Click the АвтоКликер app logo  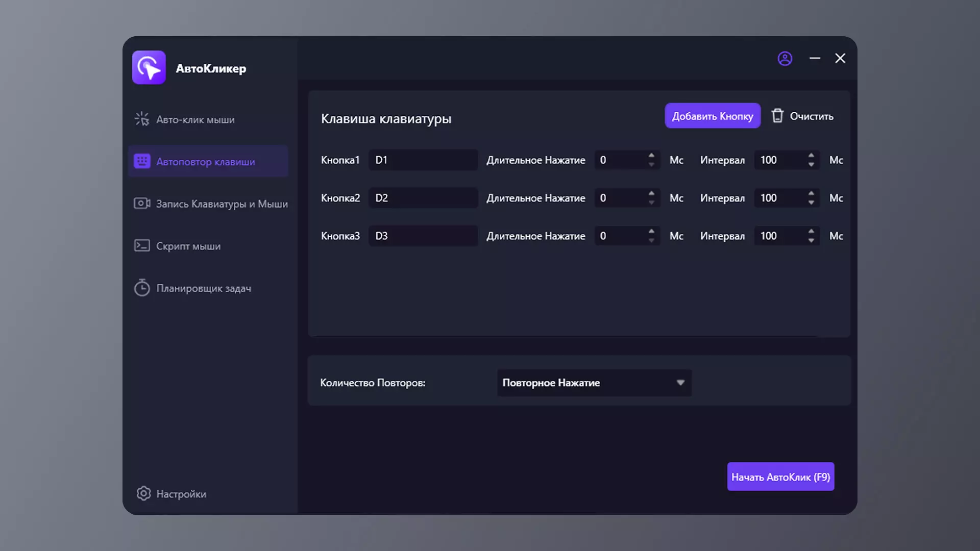coord(149,67)
